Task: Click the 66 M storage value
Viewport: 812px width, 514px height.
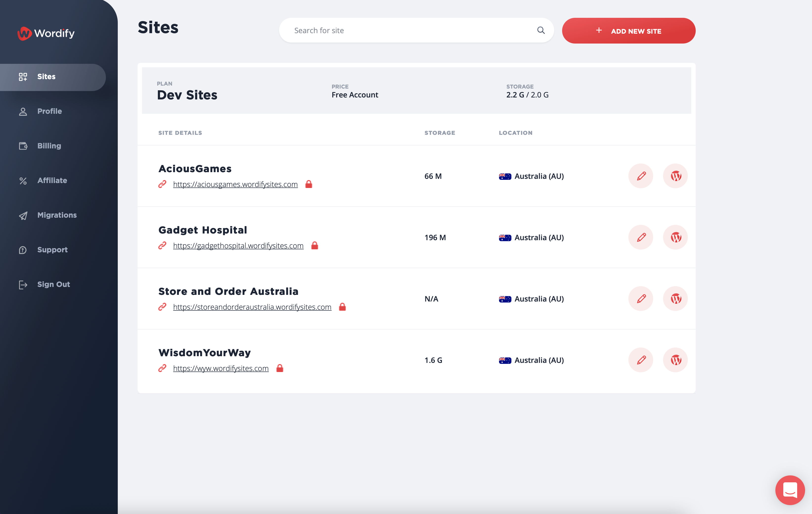Action: tap(433, 176)
